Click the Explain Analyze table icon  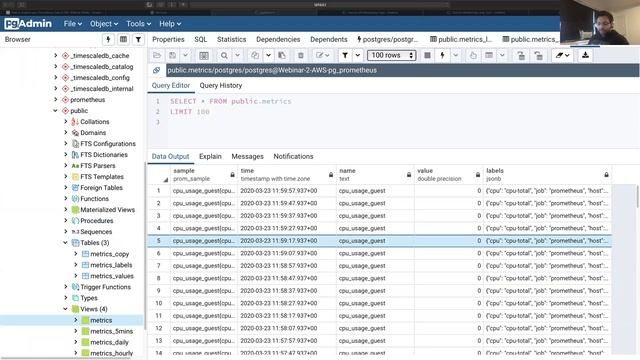(x=489, y=55)
